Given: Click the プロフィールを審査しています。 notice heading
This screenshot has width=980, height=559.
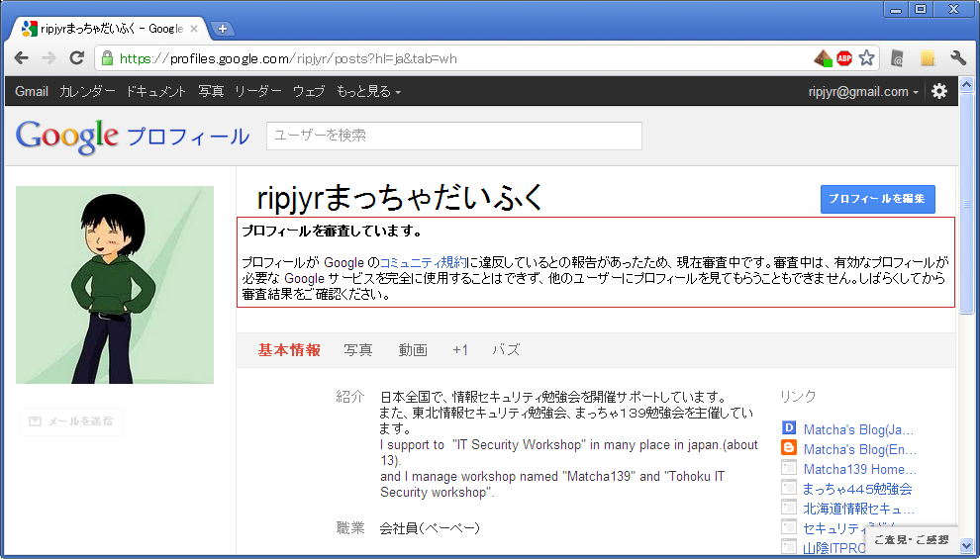Looking at the screenshot, I should [332, 232].
